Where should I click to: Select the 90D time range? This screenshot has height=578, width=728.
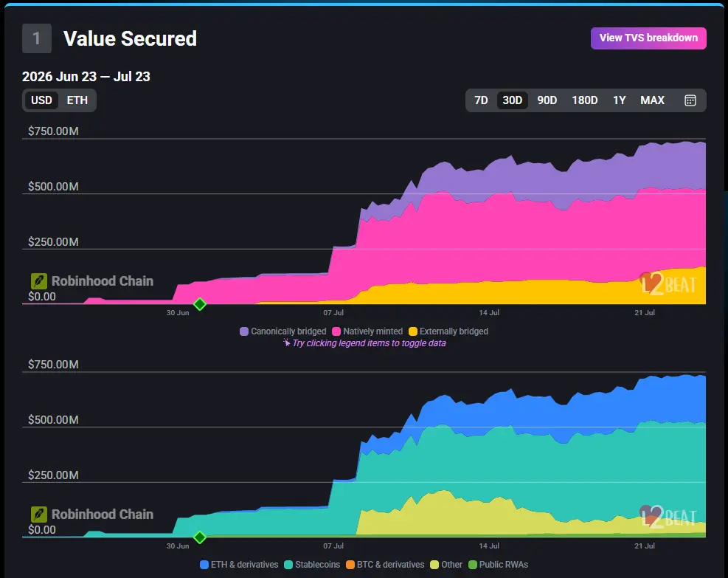click(x=547, y=100)
